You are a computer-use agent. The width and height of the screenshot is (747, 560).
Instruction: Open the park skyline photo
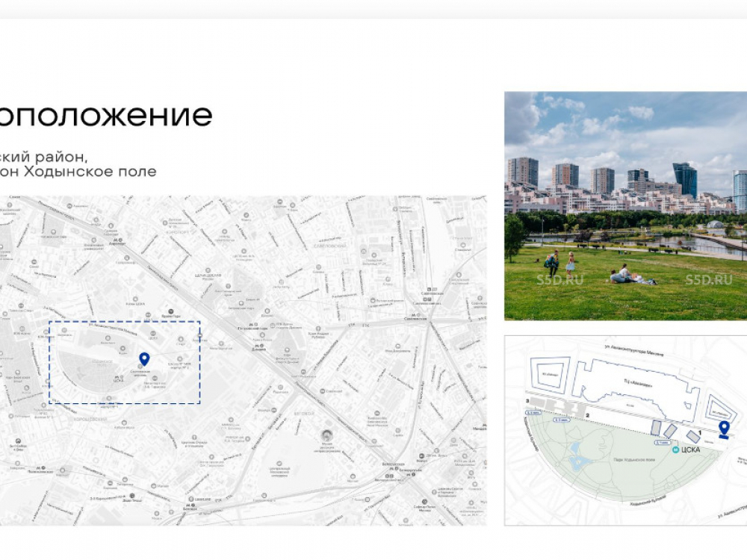click(x=625, y=205)
